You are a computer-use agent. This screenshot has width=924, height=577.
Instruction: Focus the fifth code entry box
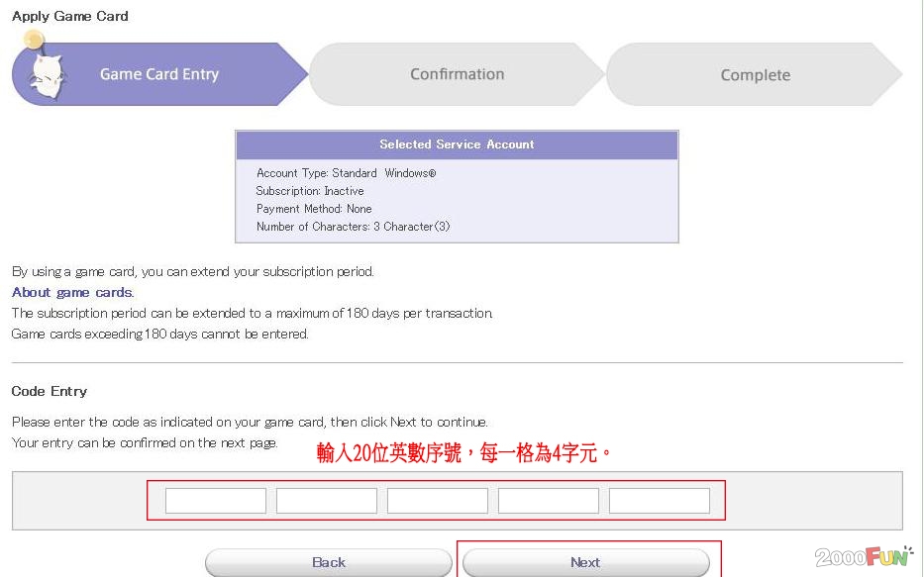[660, 501]
